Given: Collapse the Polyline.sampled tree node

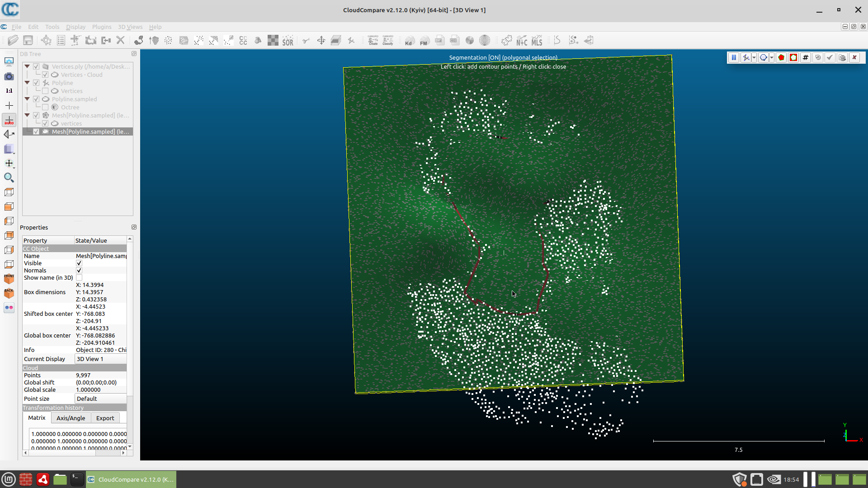Looking at the screenshot, I should click(x=27, y=99).
